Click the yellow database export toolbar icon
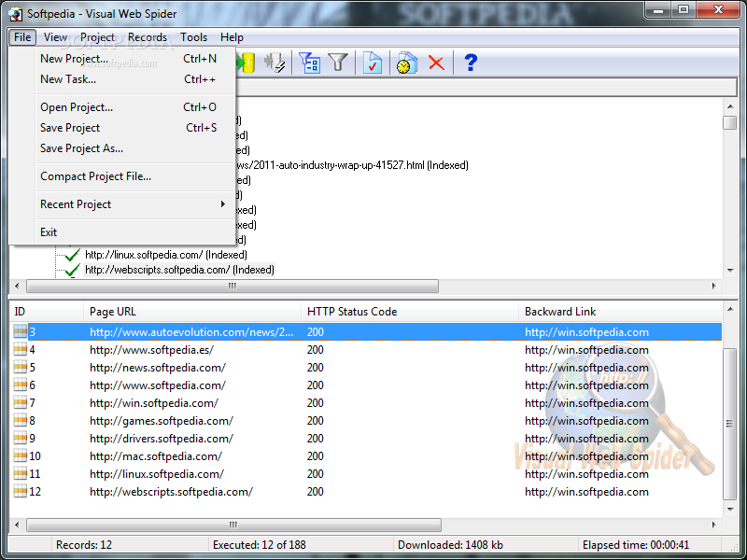The width and height of the screenshot is (747, 560). (247, 63)
